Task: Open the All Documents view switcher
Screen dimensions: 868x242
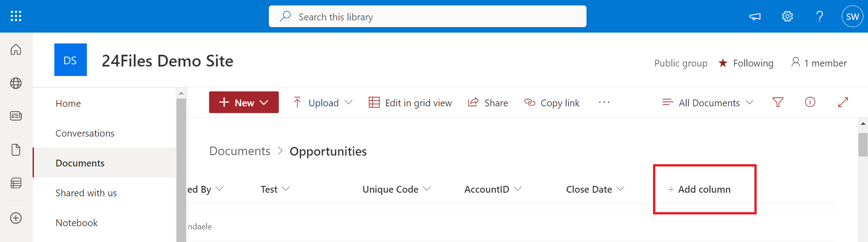Action: [708, 103]
